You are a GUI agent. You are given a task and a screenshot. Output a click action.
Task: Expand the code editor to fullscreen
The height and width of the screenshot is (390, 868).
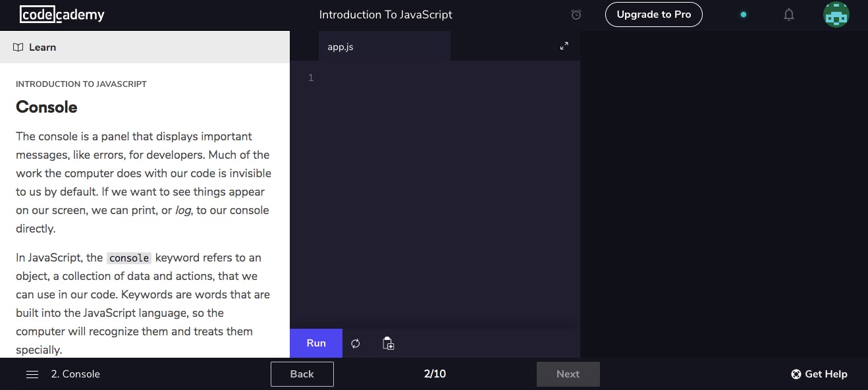[564, 45]
